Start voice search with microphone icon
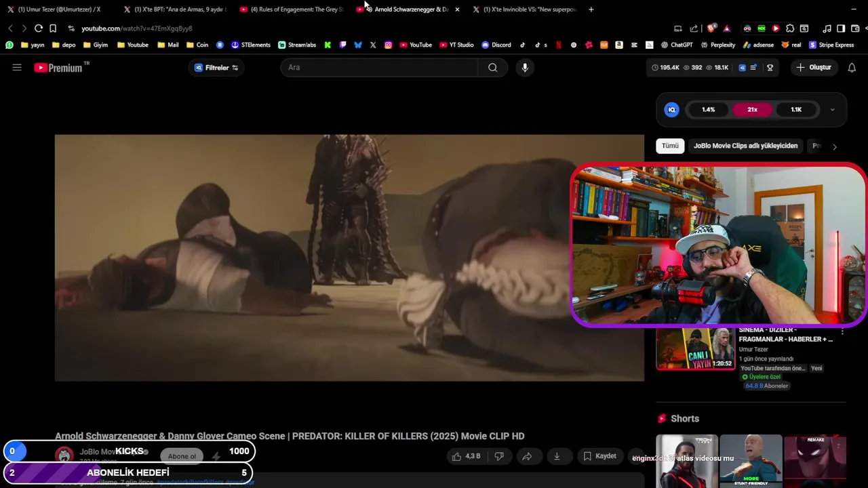 pyautogui.click(x=524, y=67)
